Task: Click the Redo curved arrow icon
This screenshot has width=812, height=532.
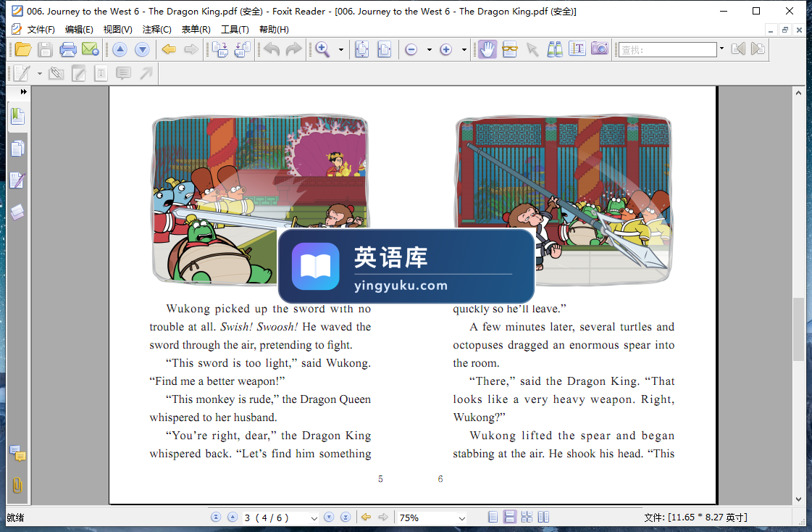Action: 293,49
